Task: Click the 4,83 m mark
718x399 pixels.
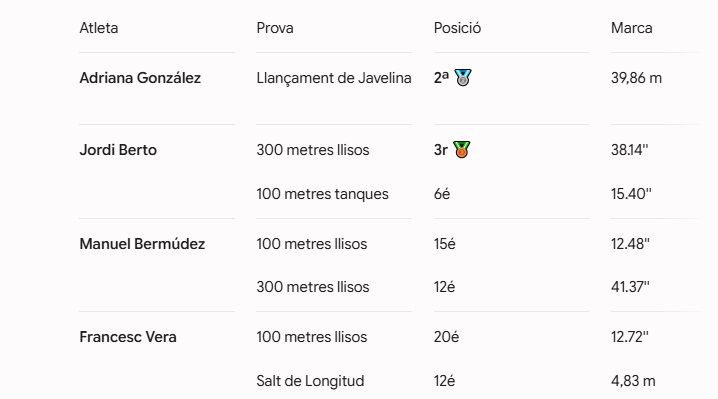Action: point(633,381)
